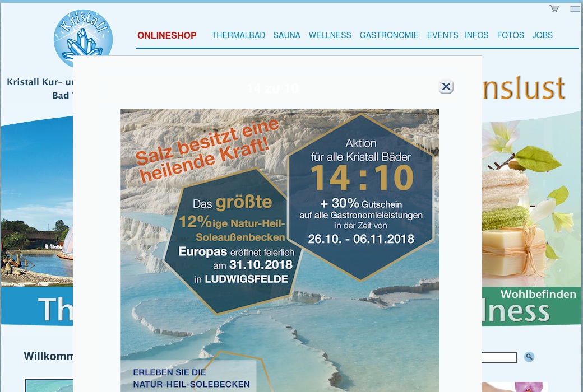The height and width of the screenshot is (392, 583).
Task: Open the shopping cart icon
Action: (554, 8)
